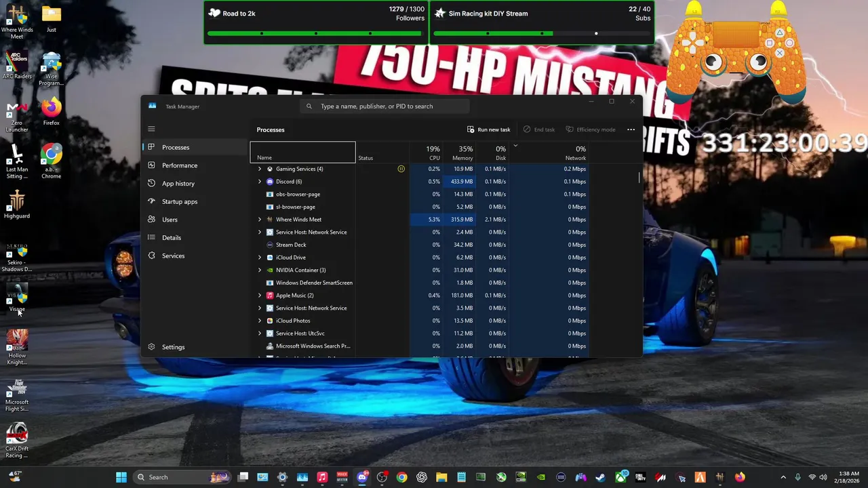Select the Microsoft Flight Simulator desktop icon
This screenshot has width=868, height=488.
tap(17, 396)
